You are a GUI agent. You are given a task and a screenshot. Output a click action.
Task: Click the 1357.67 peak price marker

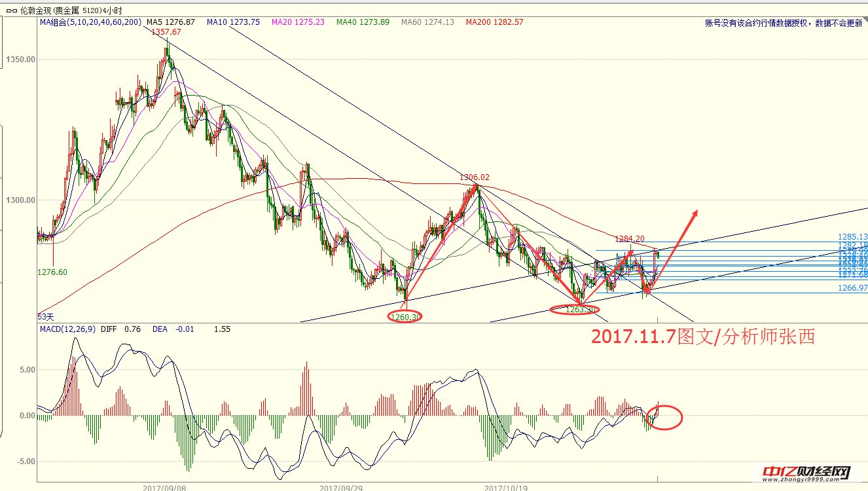[166, 31]
